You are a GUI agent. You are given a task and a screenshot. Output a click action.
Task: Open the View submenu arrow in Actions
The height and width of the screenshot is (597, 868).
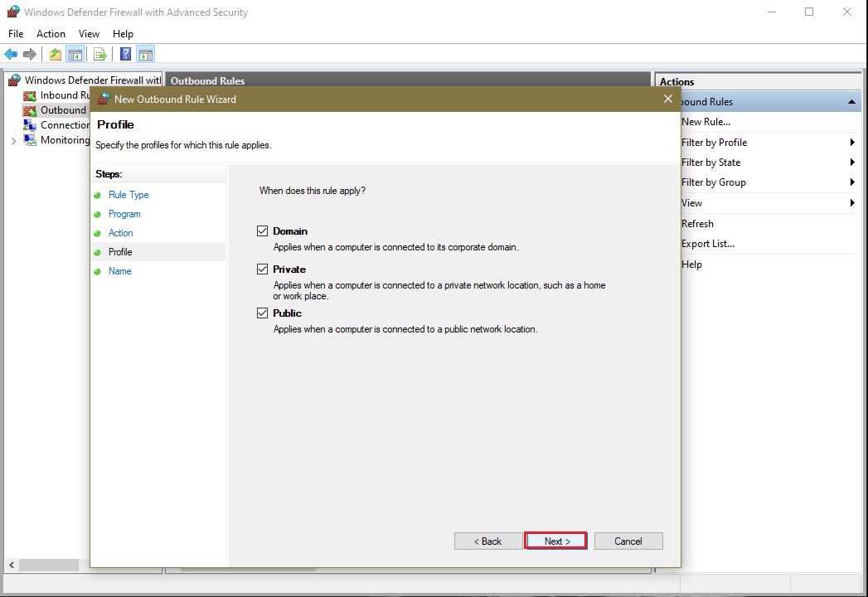tap(852, 202)
